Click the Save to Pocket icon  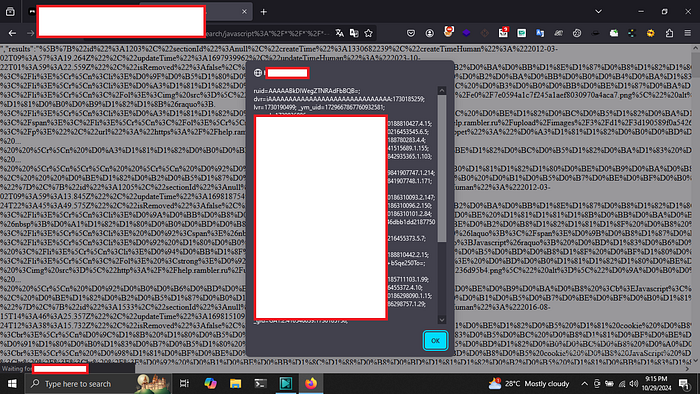click(411, 33)
